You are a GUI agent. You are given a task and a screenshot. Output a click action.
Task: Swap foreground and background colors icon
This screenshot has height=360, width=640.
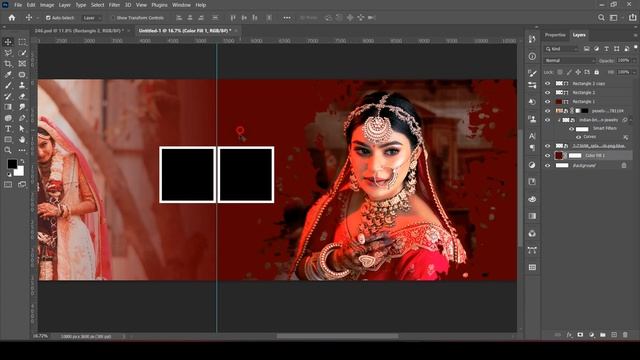21,162
